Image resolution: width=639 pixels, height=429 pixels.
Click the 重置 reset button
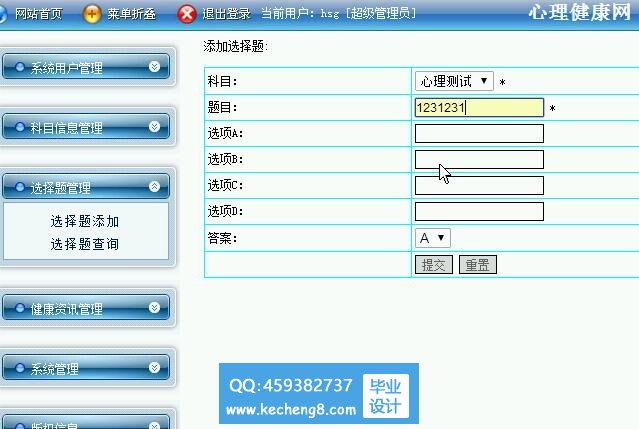point(478,265)
